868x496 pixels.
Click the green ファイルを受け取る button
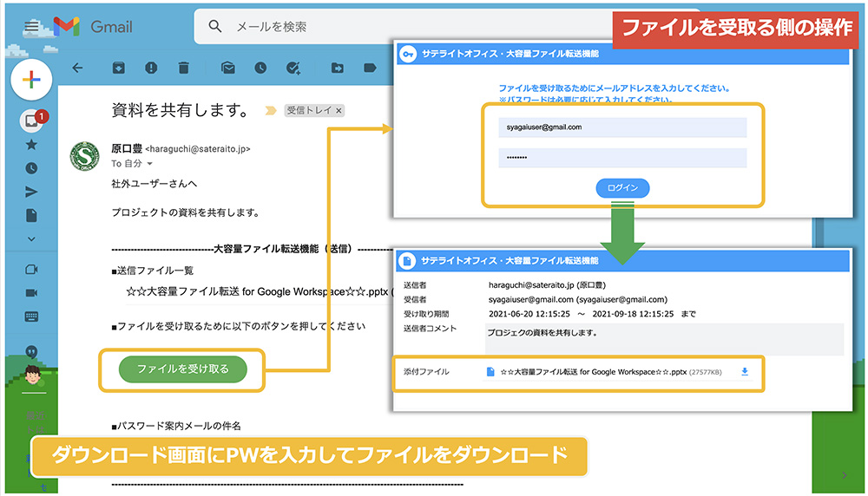182,369
